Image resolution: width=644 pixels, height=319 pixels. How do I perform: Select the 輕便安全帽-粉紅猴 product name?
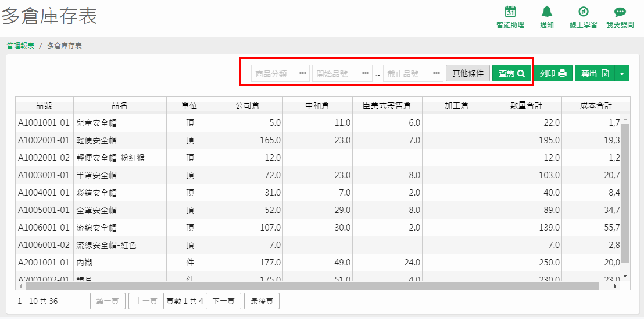[x=110, y=158]
